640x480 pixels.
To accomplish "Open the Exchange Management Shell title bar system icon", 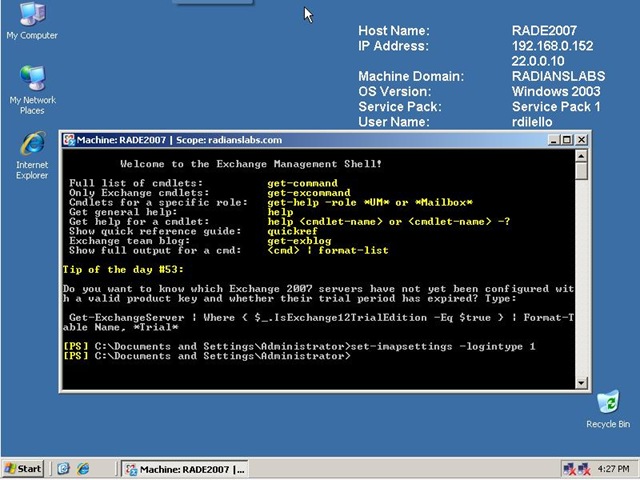I will pos(70,140).
